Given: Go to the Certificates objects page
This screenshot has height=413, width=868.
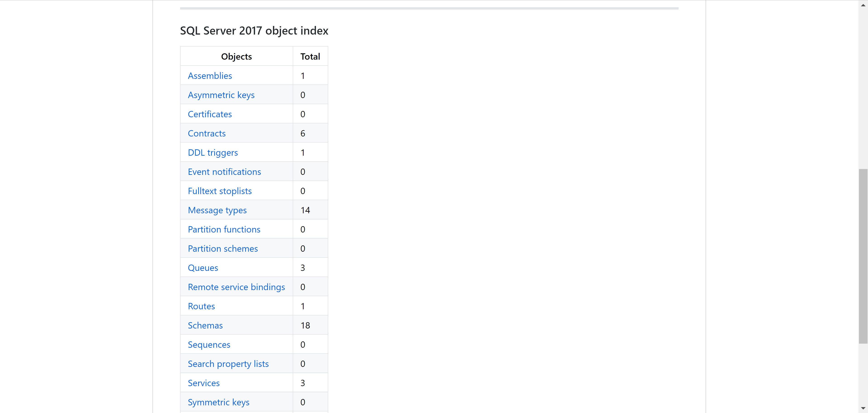Looking at the screenshot, I should coord(210,114).
